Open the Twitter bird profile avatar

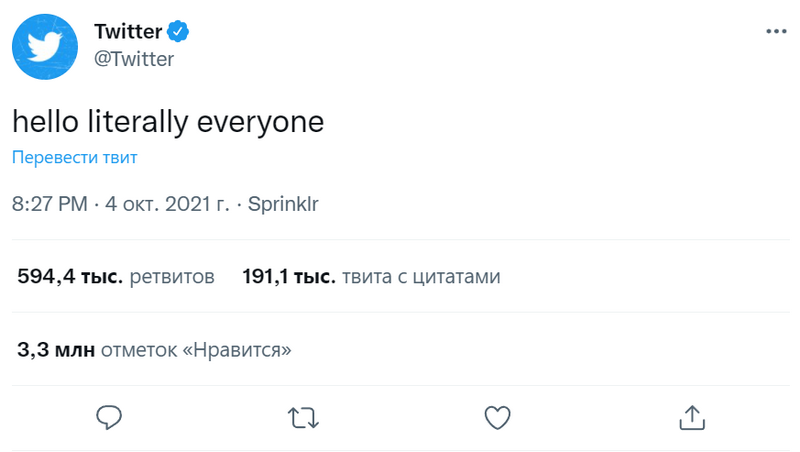45,46
